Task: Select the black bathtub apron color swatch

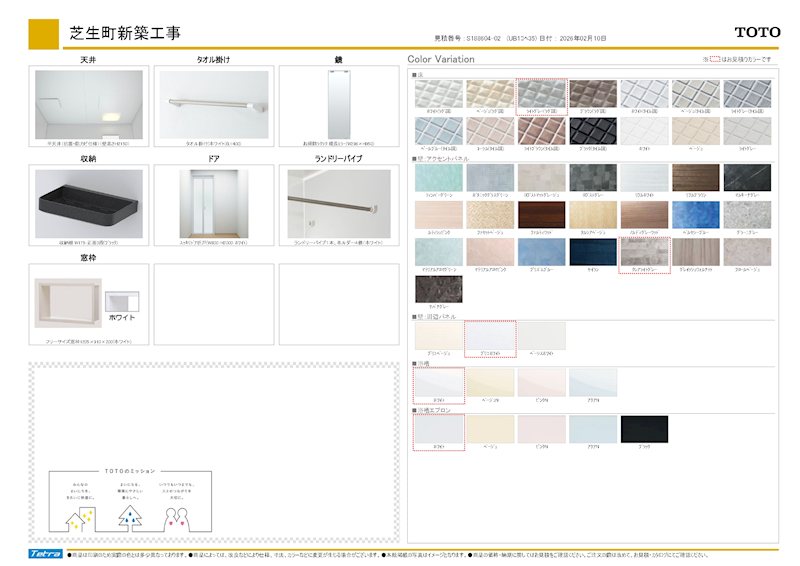Action: [644, 429]
